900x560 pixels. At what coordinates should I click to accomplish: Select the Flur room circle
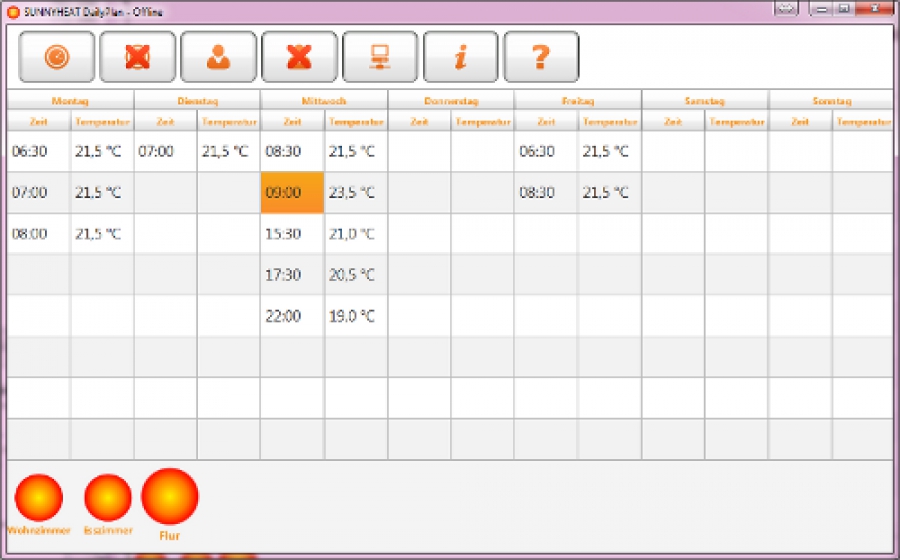pyautogui.click(x=170, y=496)
